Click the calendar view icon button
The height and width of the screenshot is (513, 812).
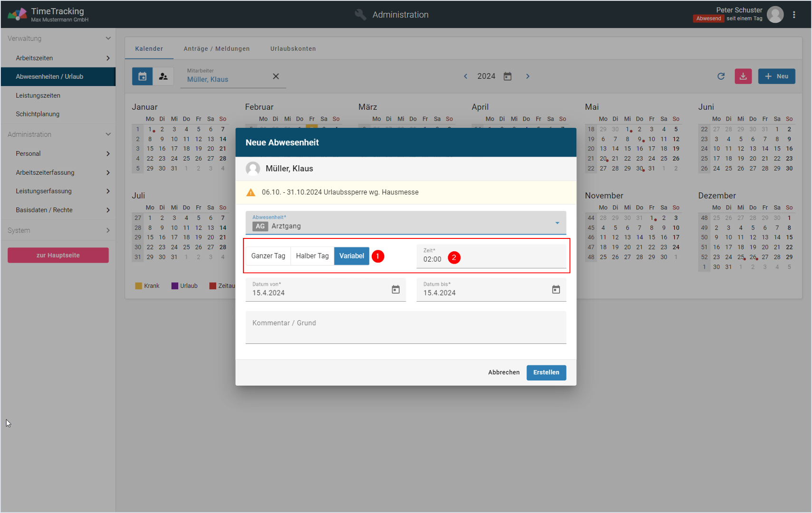point(142,76)
